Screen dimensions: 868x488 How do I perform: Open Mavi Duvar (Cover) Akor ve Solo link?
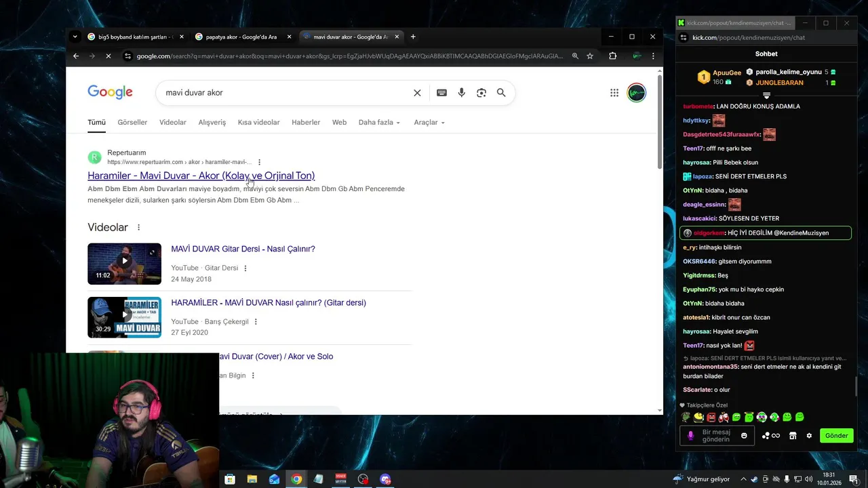[275, 357]
